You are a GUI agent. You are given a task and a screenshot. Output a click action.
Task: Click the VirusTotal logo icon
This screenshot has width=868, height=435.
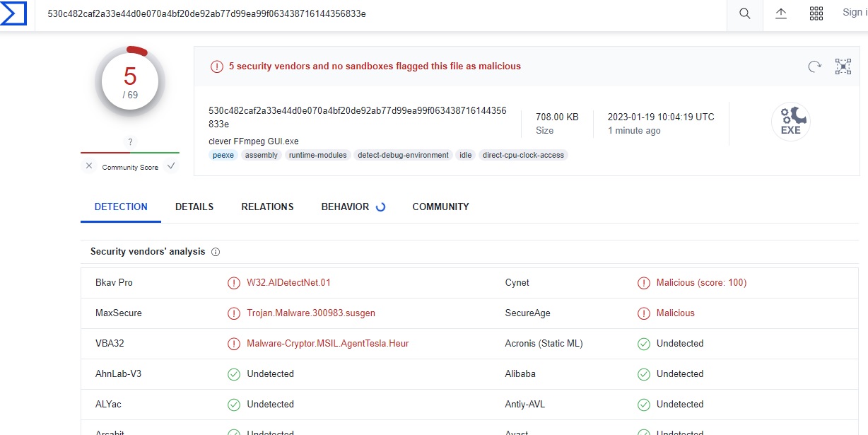click(13, 13)
